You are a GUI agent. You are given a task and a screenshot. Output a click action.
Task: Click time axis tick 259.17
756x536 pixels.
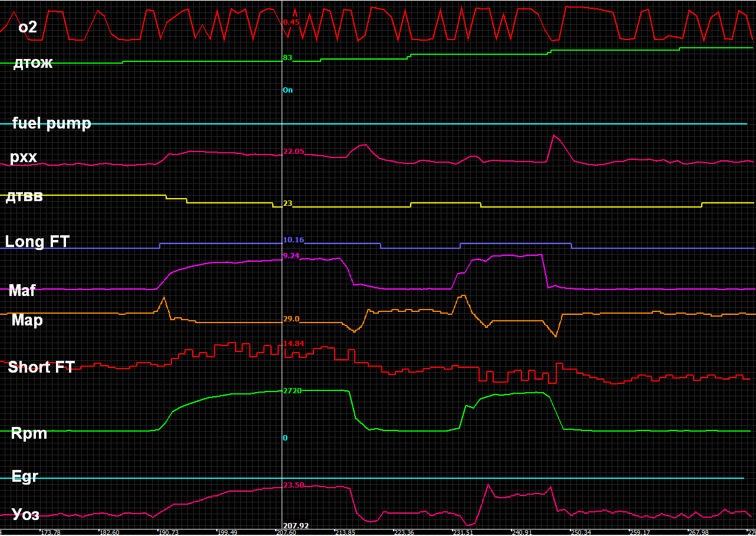(639, 532)
